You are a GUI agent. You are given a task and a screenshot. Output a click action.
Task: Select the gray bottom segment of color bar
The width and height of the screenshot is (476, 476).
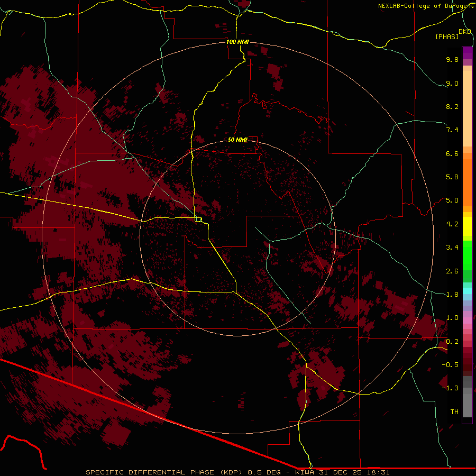coord(467,402)
